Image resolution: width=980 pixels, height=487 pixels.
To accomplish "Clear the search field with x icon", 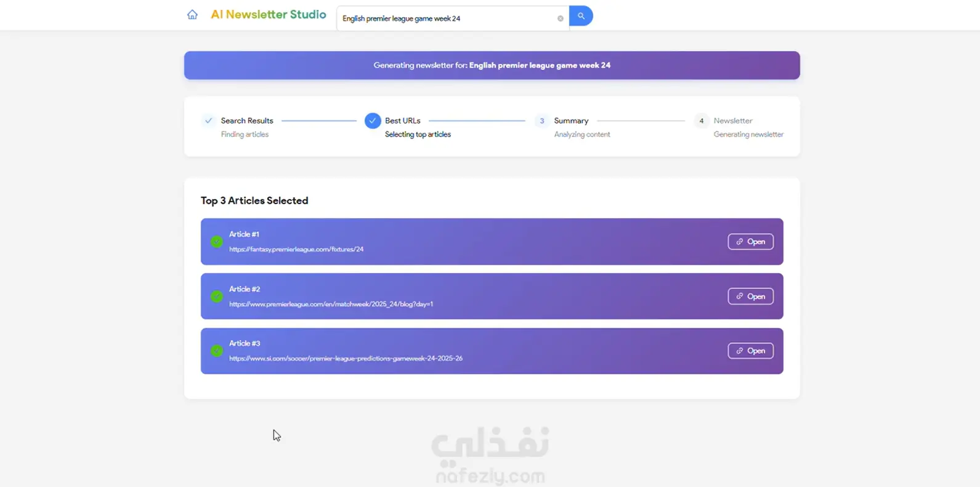I will [560, 18].
